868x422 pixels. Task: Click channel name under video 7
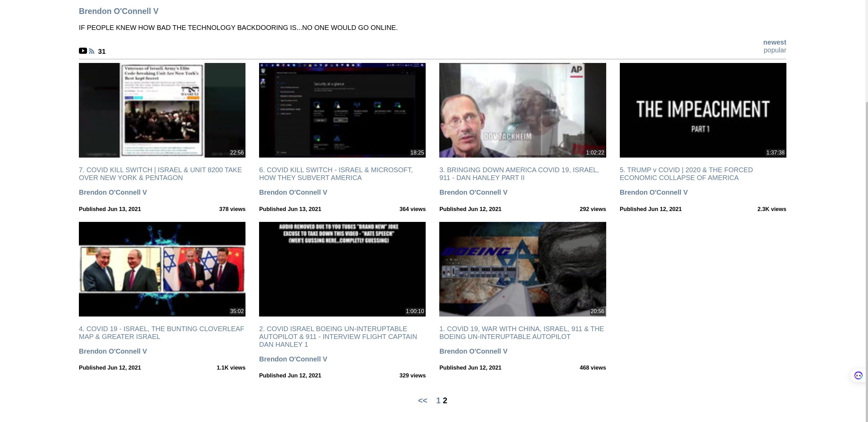point(113,192)
